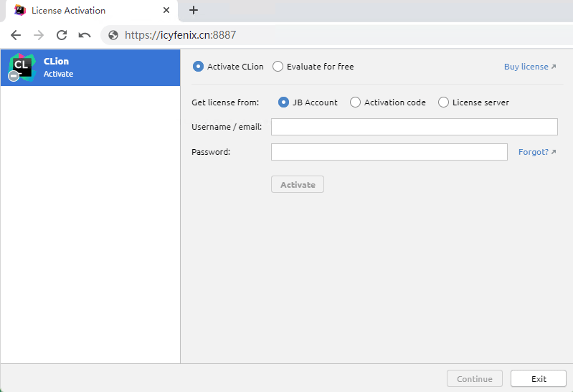Click the PJ favicon on the License Activation tab
The height and width of the screenshot is (392, 573).
[20, 10]
